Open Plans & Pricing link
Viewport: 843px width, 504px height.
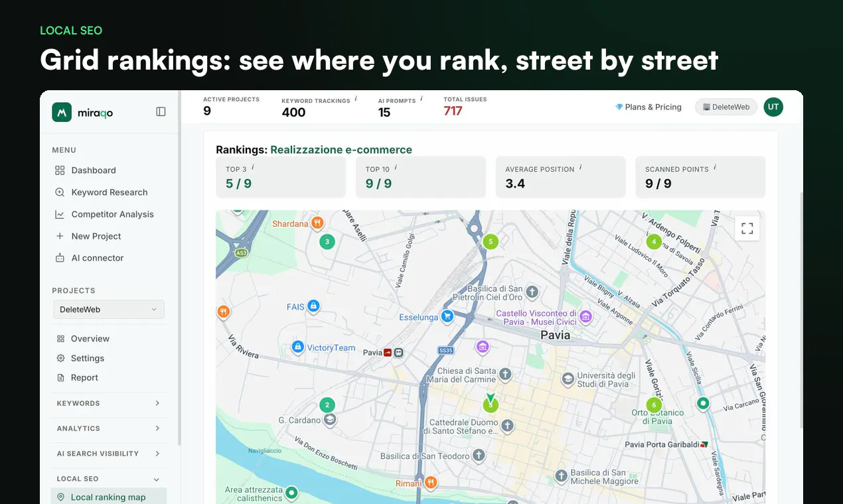pos(649,107)
